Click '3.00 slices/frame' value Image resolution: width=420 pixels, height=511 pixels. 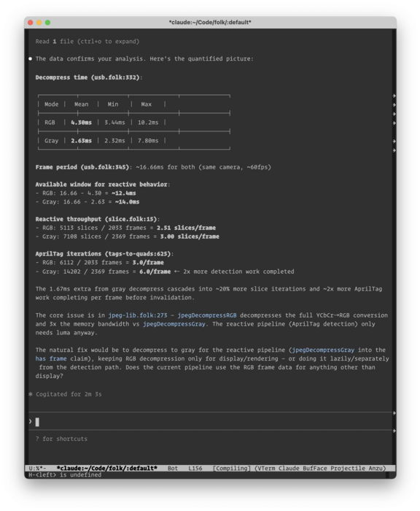pyautogui.click(x=190, y=237)
